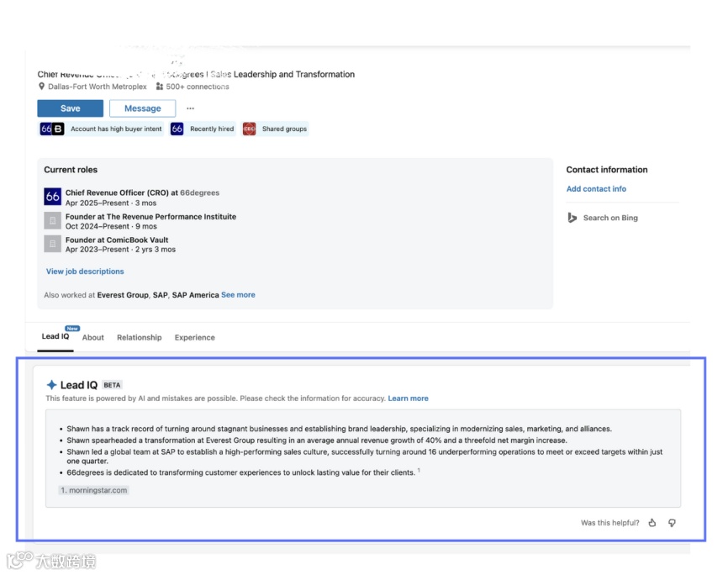Click Search on Bing
This screenshot has width=728, height=575.
[610, 218]
